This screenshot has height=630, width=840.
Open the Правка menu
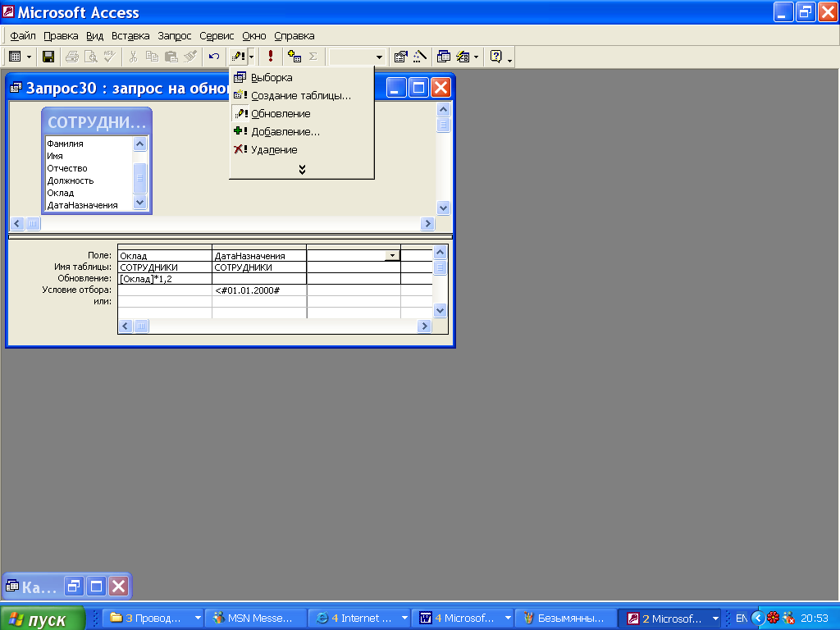pos(61,36)
